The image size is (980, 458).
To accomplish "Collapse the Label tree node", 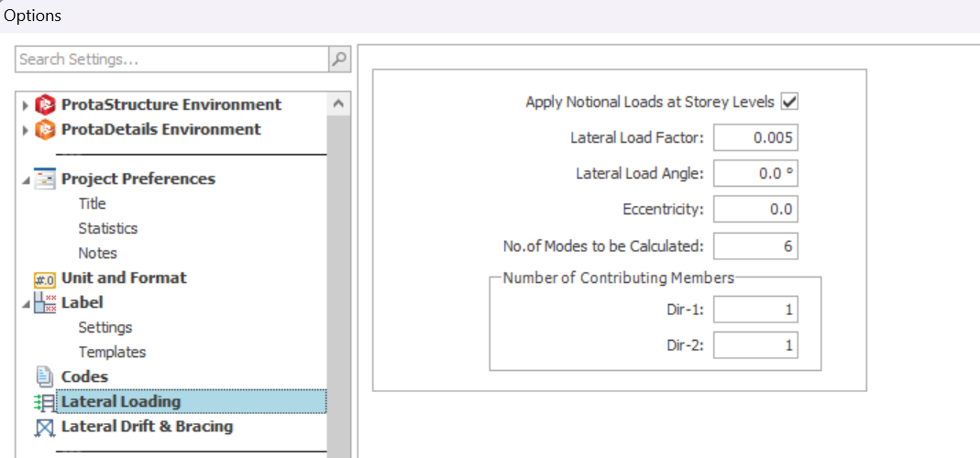I will [26, 304].
